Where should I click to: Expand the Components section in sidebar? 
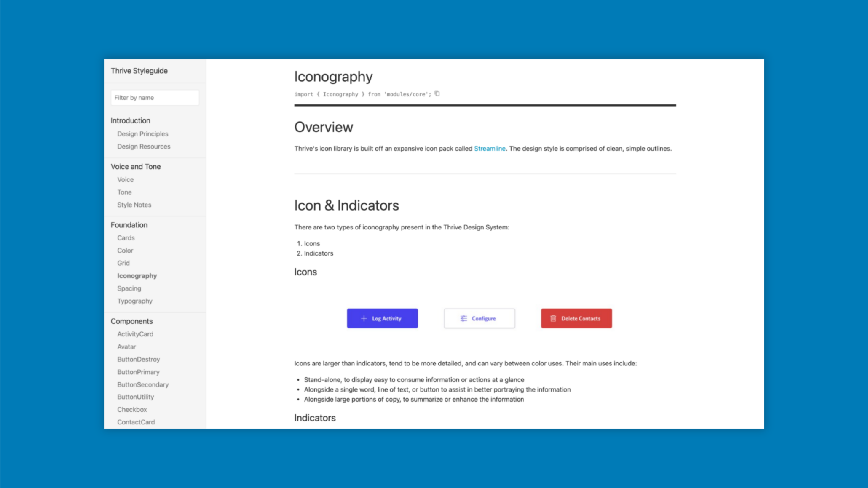point(132,320)
